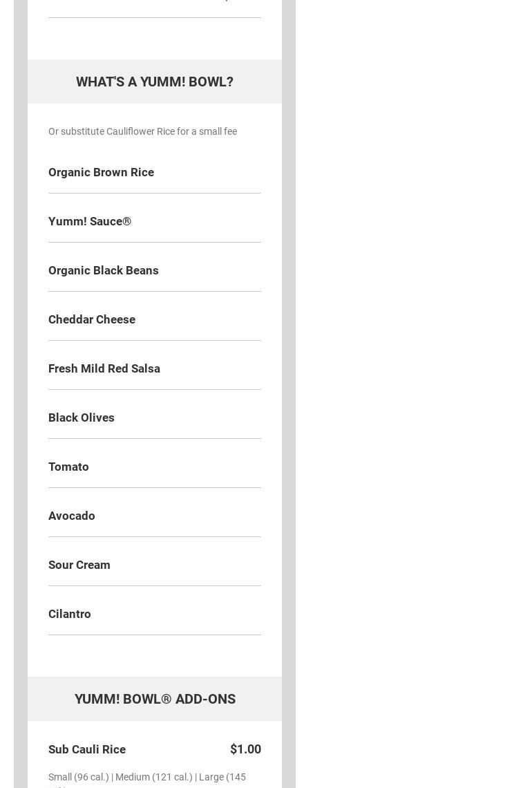Click the Cheddar Cheese ingredient
Viewport: 532px width, 788px height.
92,319
